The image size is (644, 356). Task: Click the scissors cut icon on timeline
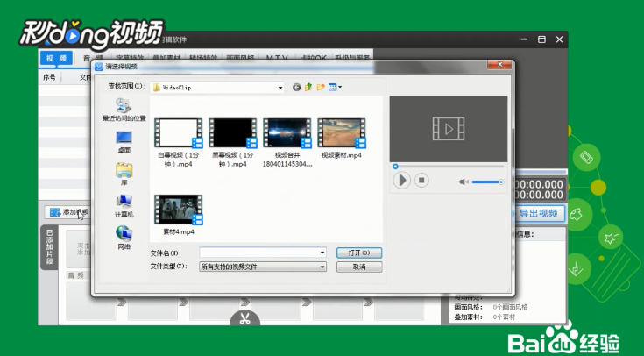(x=244, y=318)
